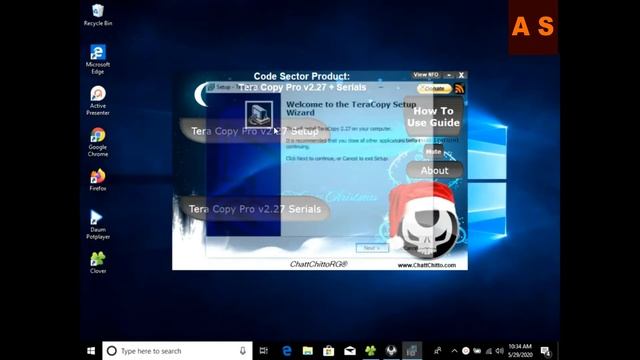Image resolution: width=640 pixels, height=360 pixels.
Task: Minimize the Code Sector Product launcher
Action: [449, 75]
